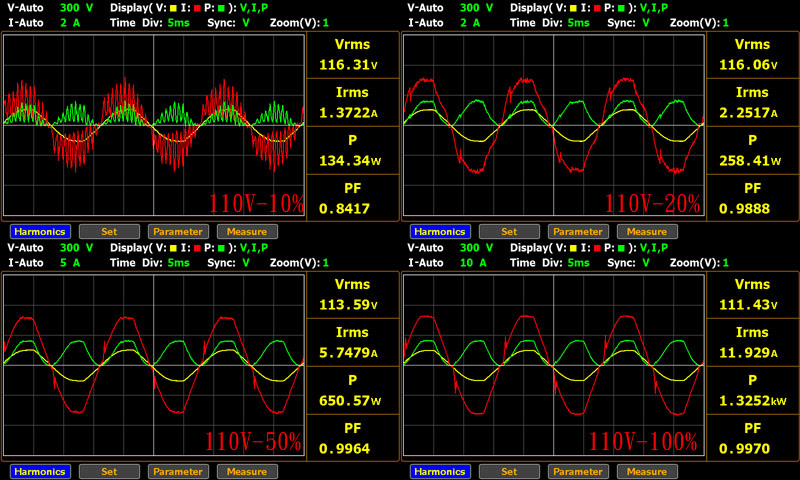The height and width of the screenshot is (480, 800).
Task: Click Zoom(V) value in 110V-10% header
Action: pos(326,23)
